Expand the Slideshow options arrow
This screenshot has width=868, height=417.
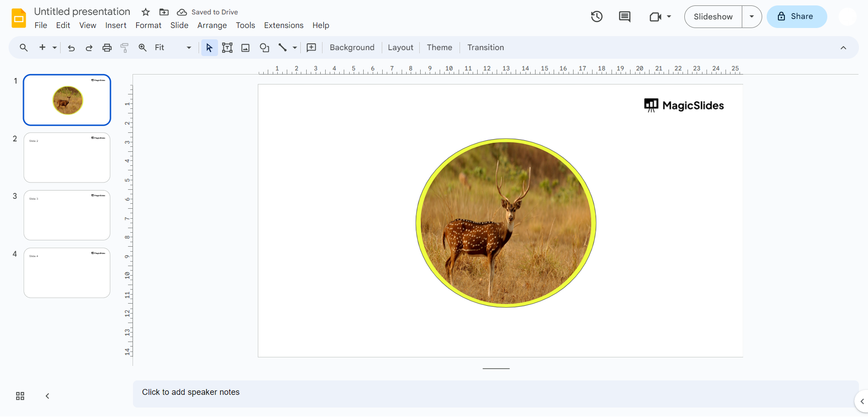pos(751,17)
